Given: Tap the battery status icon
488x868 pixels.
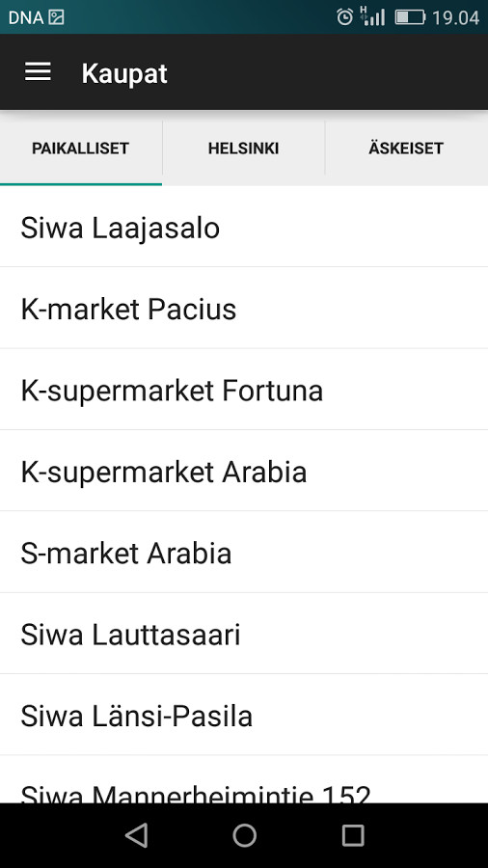Looking at the screenshot, I should pyautogui.click(x=410, y=17).
